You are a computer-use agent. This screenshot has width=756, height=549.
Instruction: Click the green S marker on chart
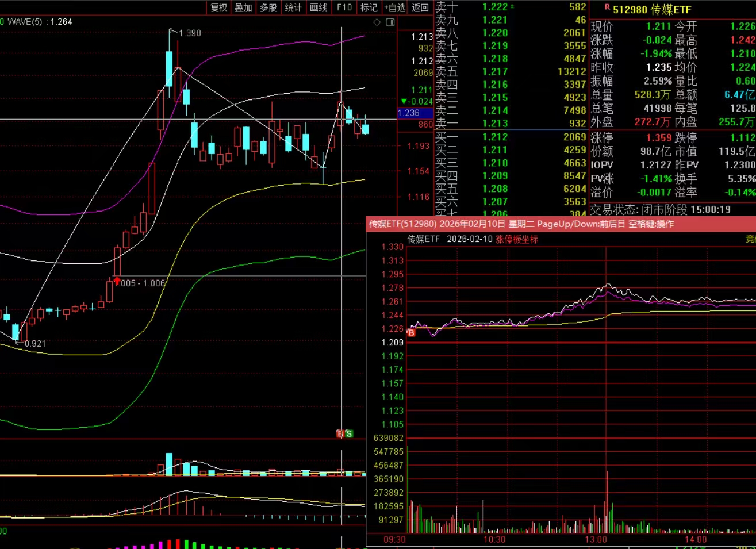pos(348,433)
